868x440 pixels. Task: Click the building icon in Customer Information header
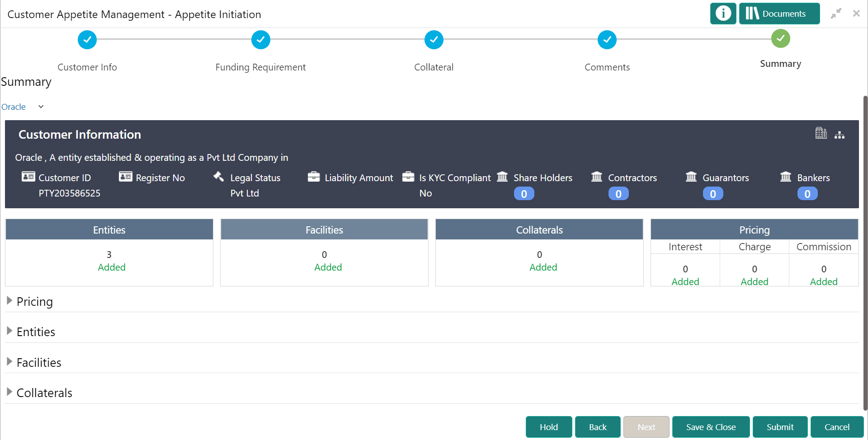(821, 133)
